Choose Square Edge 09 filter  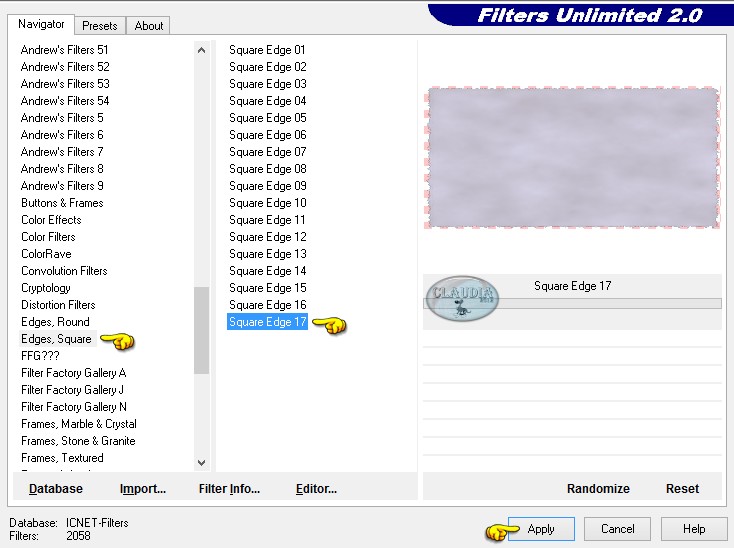pos(268,186)
